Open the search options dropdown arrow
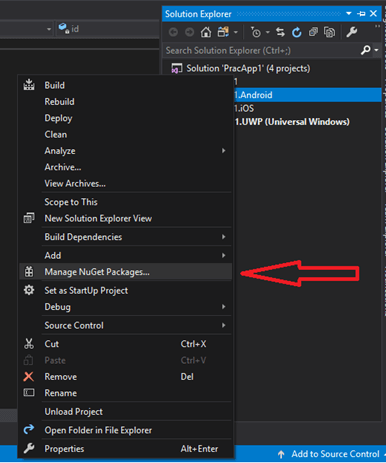Viewport: 386px width, 463px height. click(376, 50)
